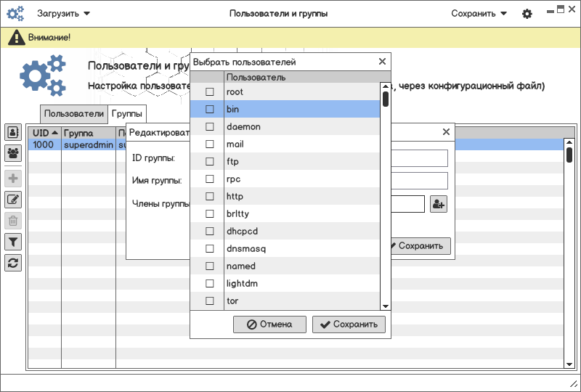Click the user card icon in the sidebar

(x=13, y=133)
